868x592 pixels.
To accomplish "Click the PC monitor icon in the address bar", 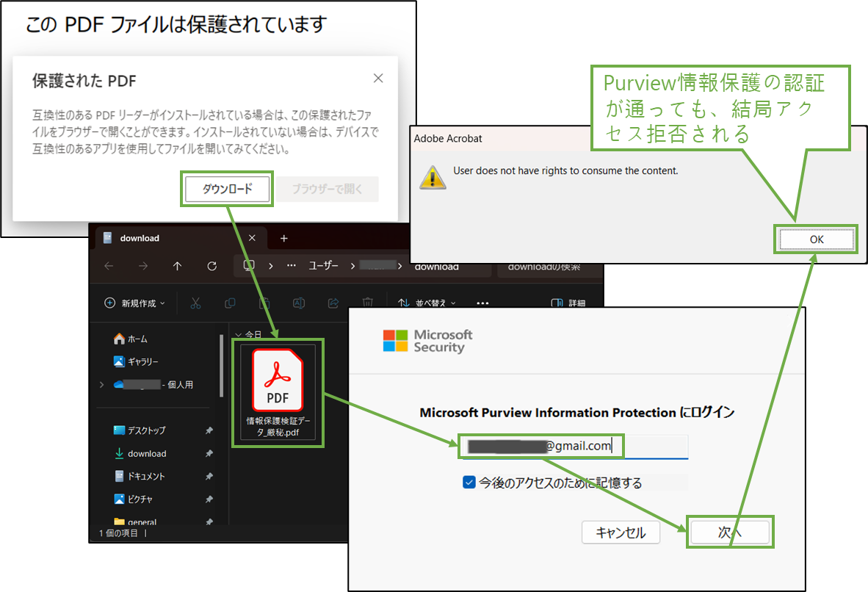I will pyautogui.click(x=249, y=266).
